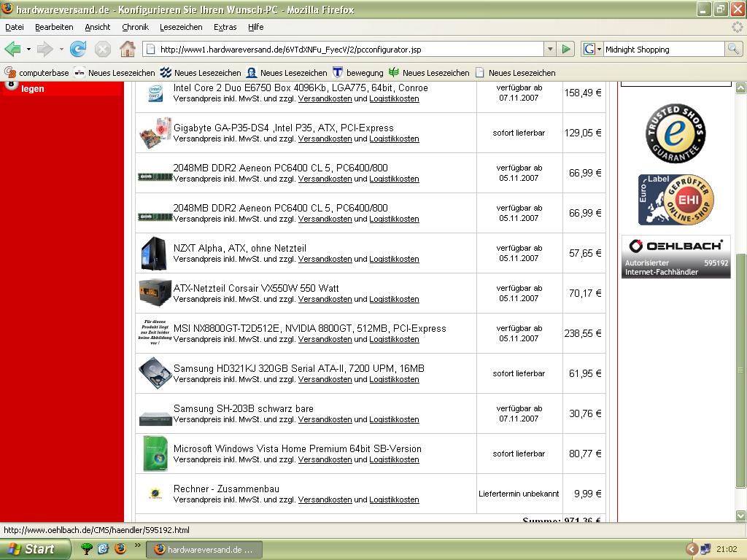747x560 pixels.
Task: Open the Ansicht menu
Action: pyautogui.click(x=98, y=27)
